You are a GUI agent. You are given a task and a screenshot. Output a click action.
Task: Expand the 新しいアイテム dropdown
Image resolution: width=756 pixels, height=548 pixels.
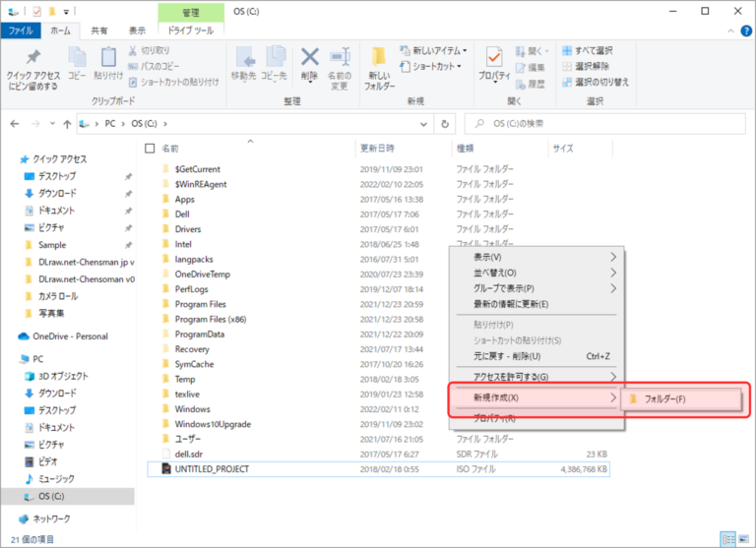434,50
